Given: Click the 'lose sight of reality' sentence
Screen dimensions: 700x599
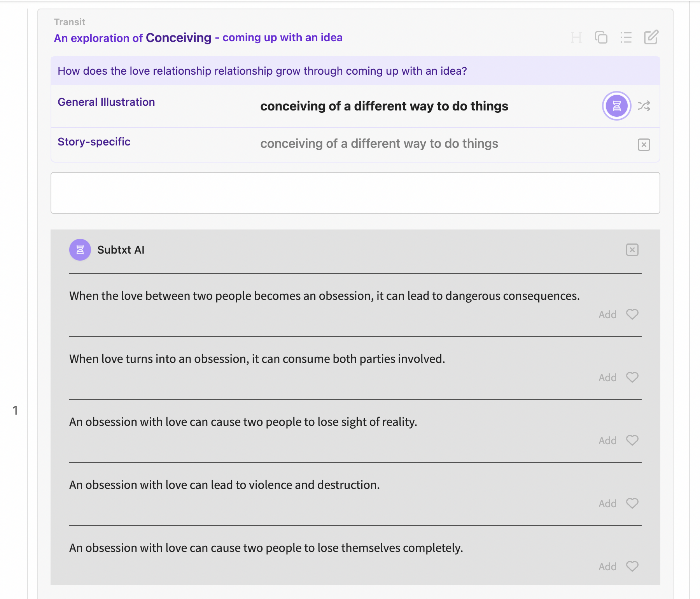Looking at the screenshot, I should (x=243, y=422).
